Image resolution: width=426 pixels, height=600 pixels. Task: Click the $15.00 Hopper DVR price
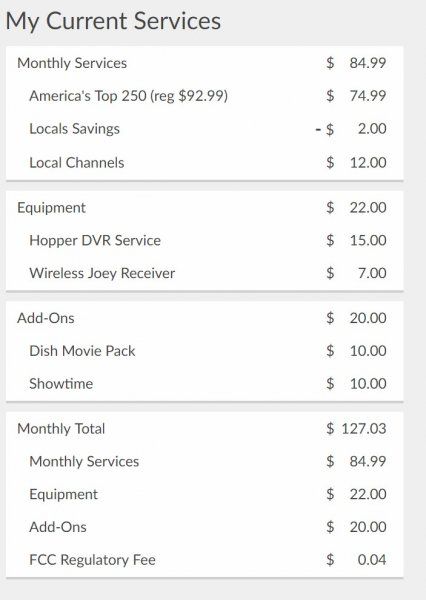pyautogui.click(x=356, y=240)
